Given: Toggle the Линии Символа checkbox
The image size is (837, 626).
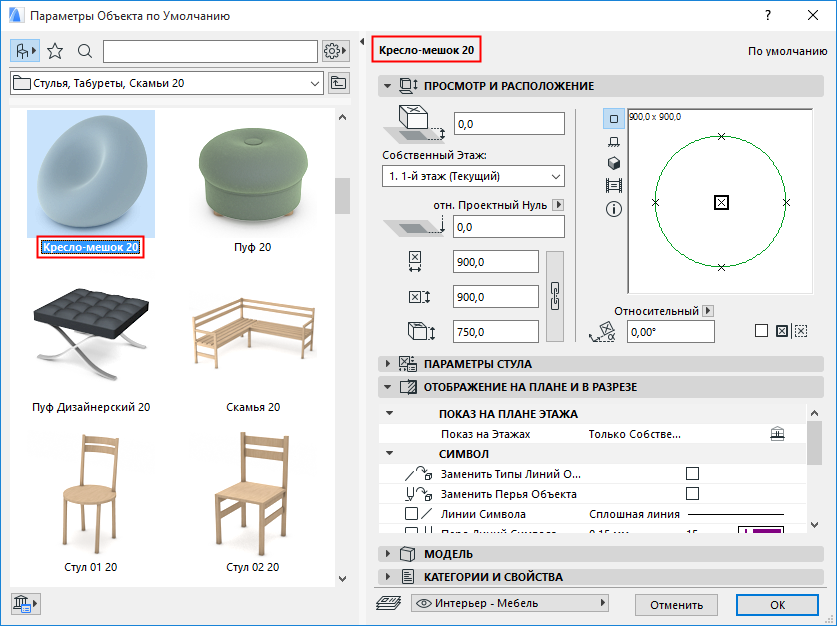Looking at the screenshot, I should coord(412,514).
